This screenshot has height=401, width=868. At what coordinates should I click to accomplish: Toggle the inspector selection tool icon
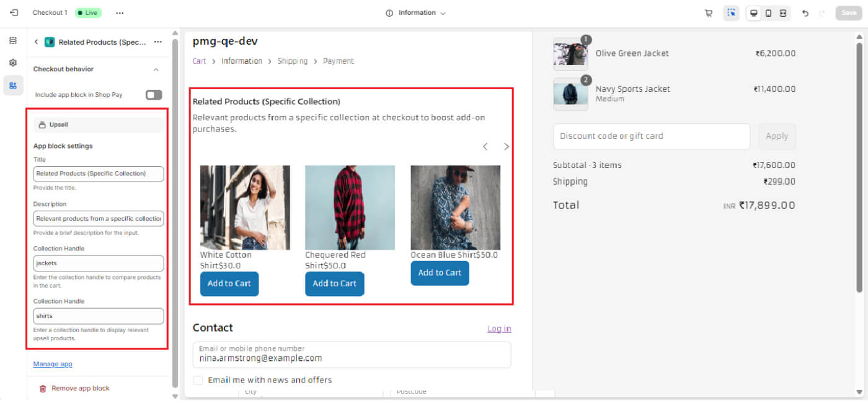[x=731, y=13]
